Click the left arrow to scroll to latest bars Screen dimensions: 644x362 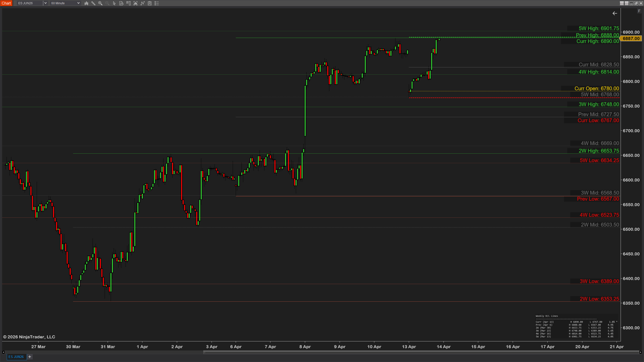pos(615,13)
